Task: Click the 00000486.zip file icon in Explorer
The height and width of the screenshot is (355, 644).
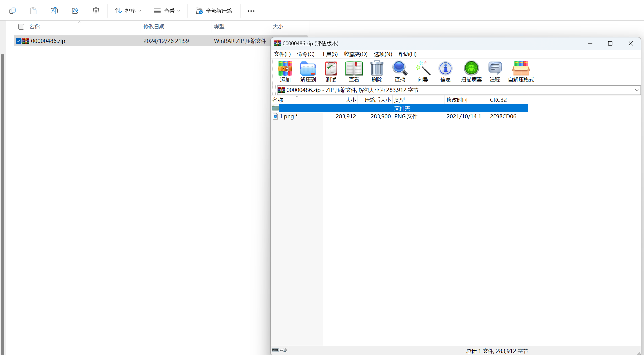Action: [x=26, y=41]
